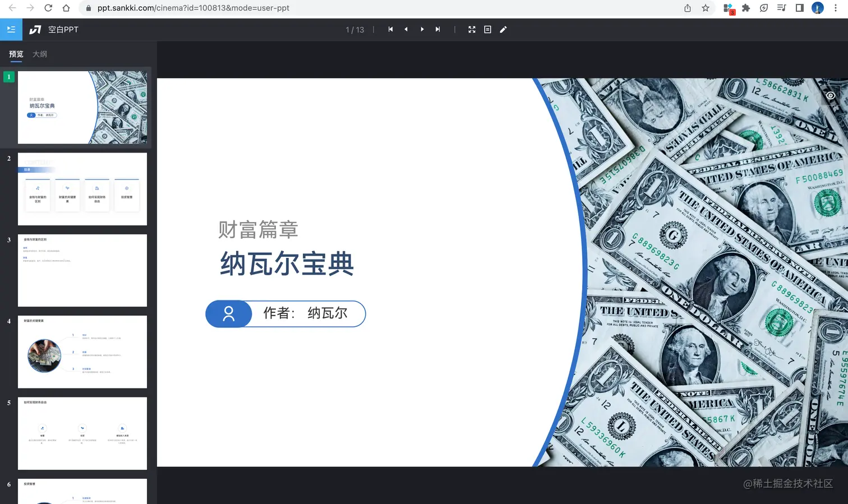The height and width of the screenshot is (504, 848).
Task: Click the browser forward arrow
Action: 30,8
